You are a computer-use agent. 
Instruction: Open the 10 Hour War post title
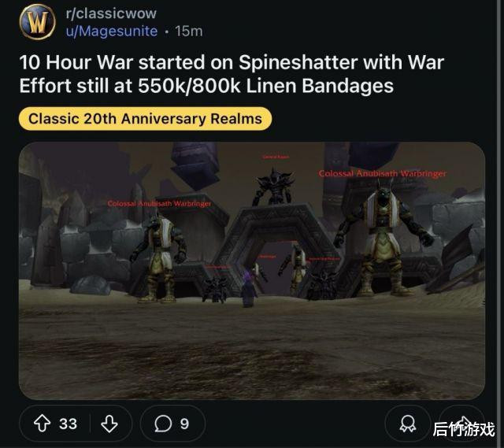(x=232, y=74)
